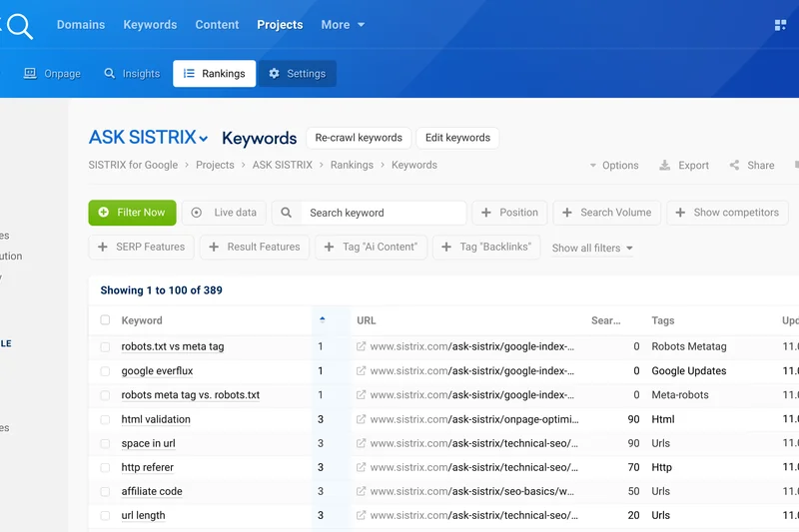Click the external link icon for robots.txt vs meta tag URL

pyautogui.click(x=362, y=347)
